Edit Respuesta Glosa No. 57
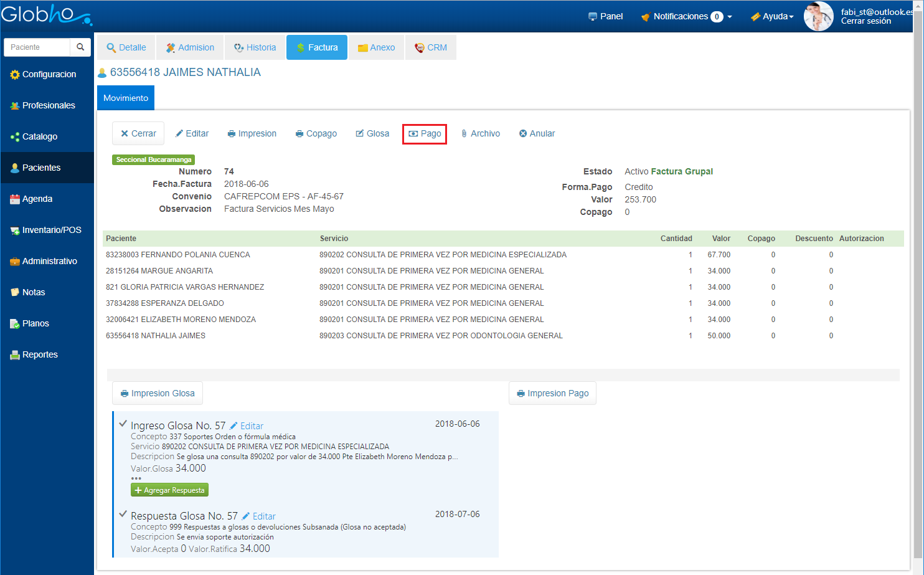The height and width of the screenshot is (575, 924). [x=258, y=516]
